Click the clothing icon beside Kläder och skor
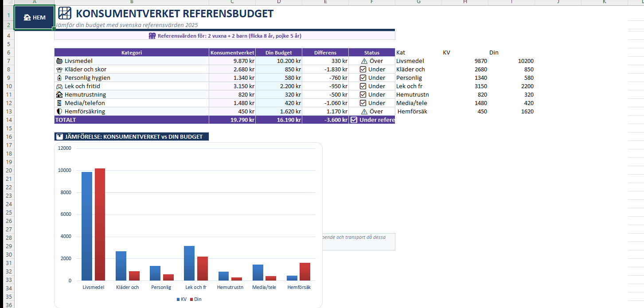This screenshot has width=644, height=308. pos(59,69)
